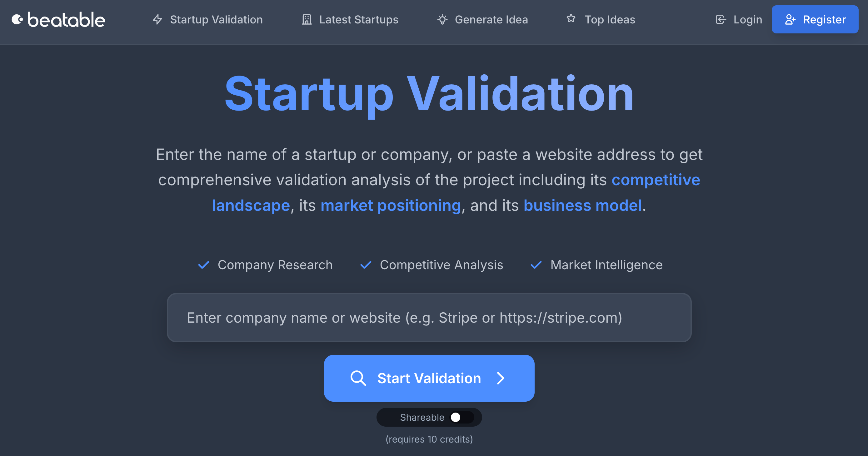Click the building icon beside Latest Startups

tap(306, 20)
